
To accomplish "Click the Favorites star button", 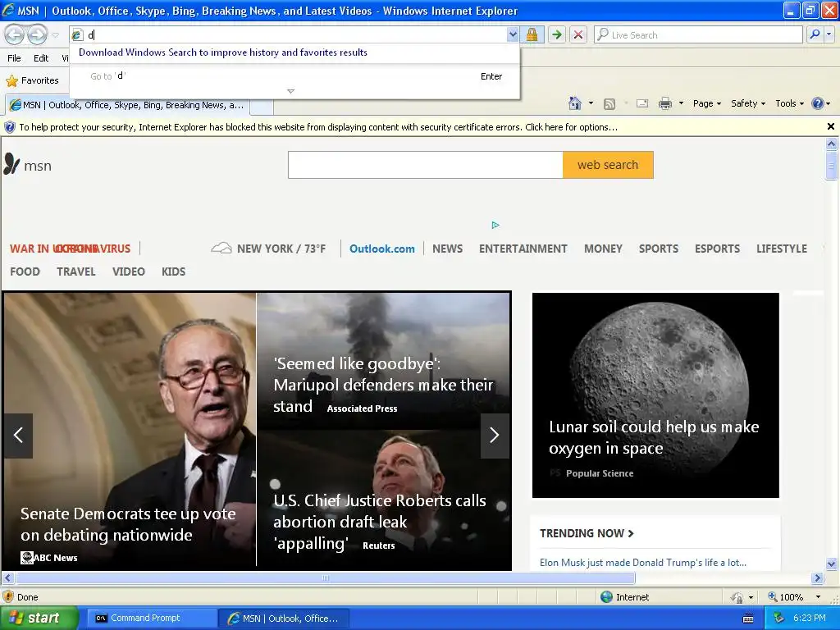I will (32, 80).
